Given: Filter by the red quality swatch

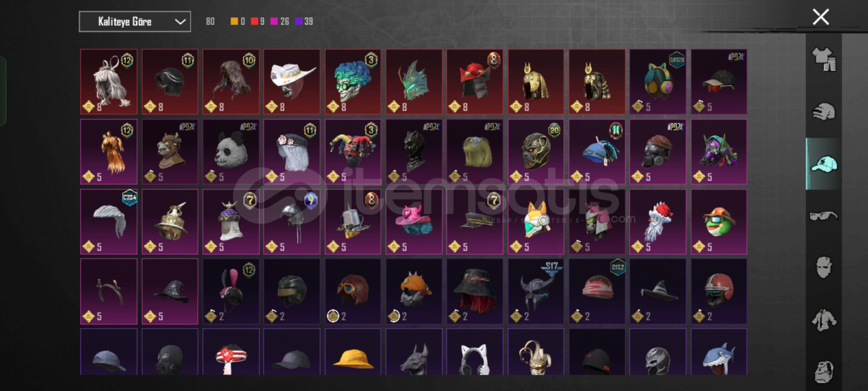Looking at the screenshot, I should (254, 21).
